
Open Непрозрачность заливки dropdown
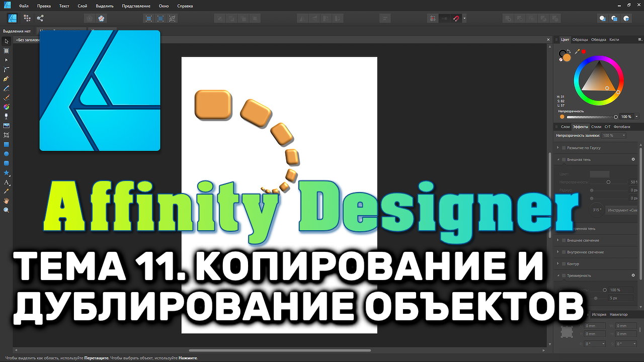(x=614, y=136)
